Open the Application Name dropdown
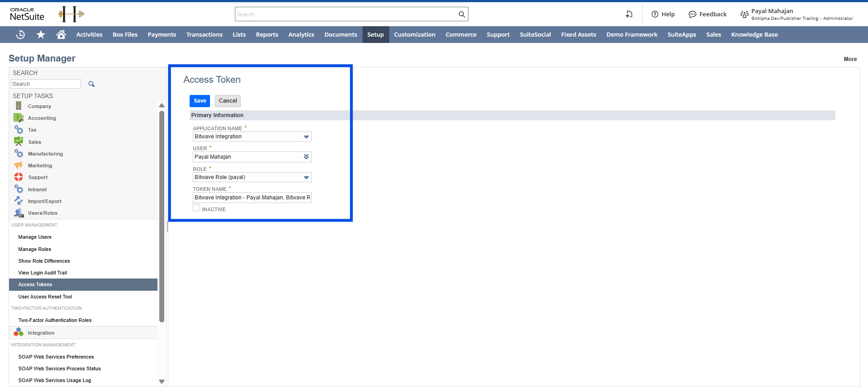 (306, 137)
